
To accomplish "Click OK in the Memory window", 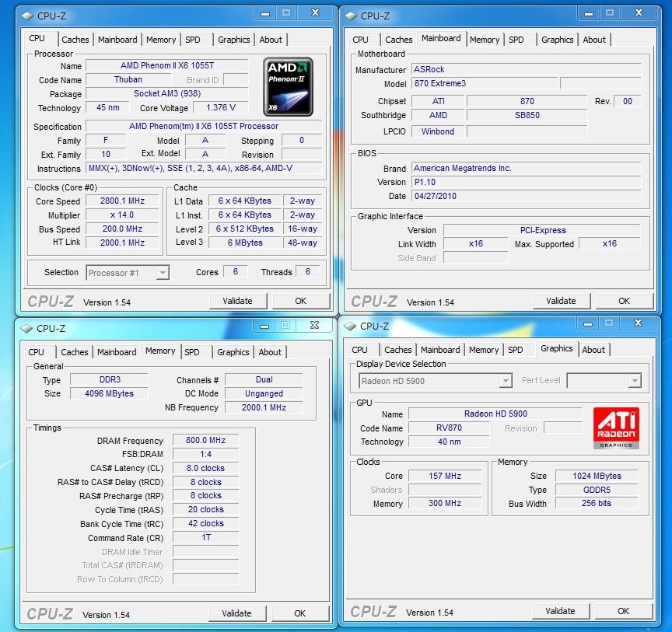I will pyautogui.click(x=300, y=613).
